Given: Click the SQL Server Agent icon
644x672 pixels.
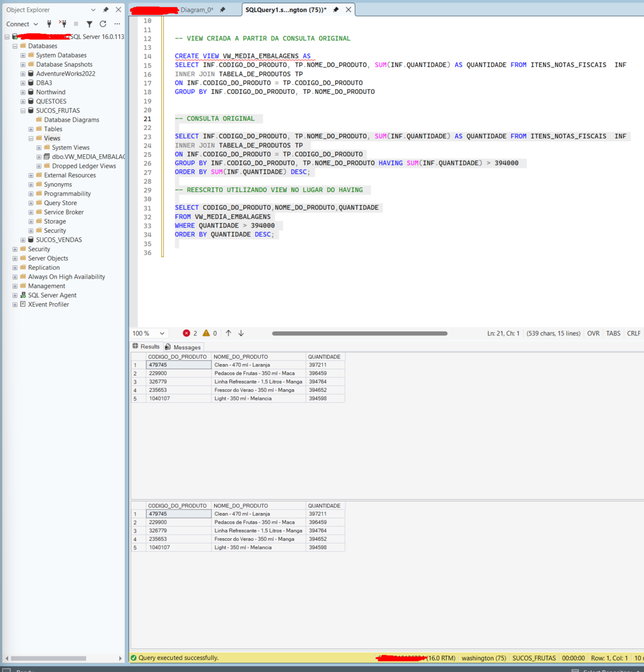Looking at the screenshot, I should pos(23,295).
